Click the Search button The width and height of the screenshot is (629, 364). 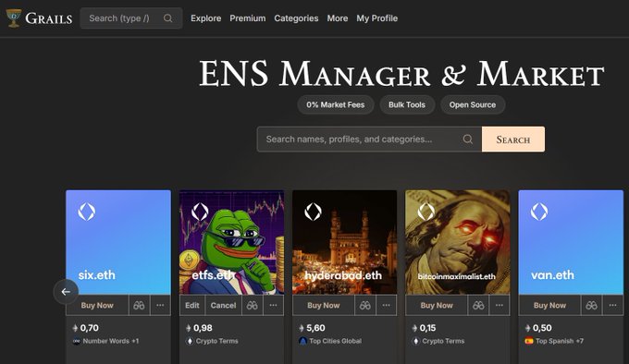513,140
